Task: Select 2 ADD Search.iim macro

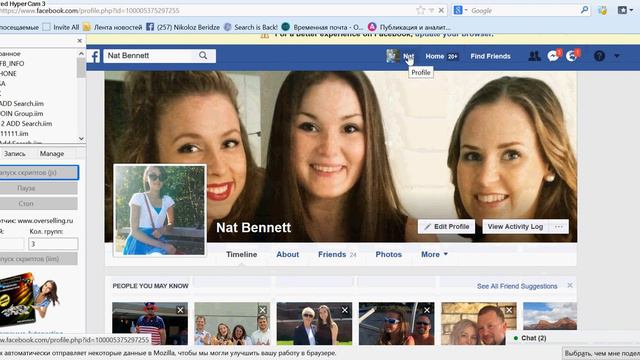Action: (26, 123)
